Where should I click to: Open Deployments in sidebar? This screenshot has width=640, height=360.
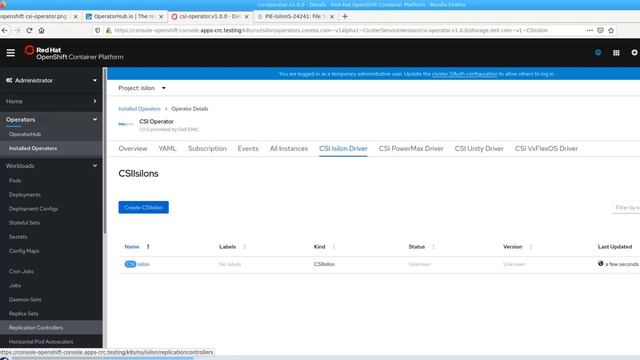pos(25,195)
